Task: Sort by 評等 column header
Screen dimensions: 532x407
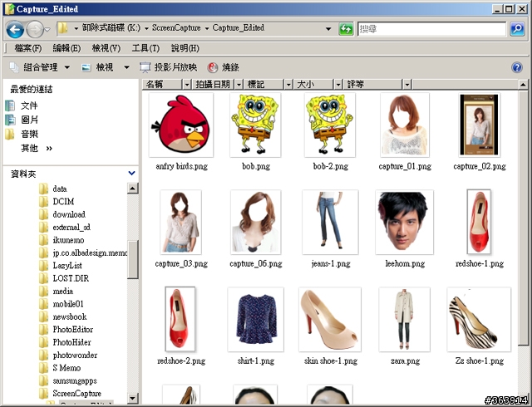Action: pos(373,84)
